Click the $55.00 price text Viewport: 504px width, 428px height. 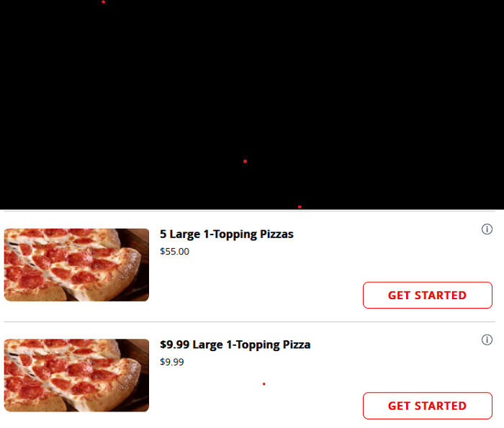tap(174, 252)
